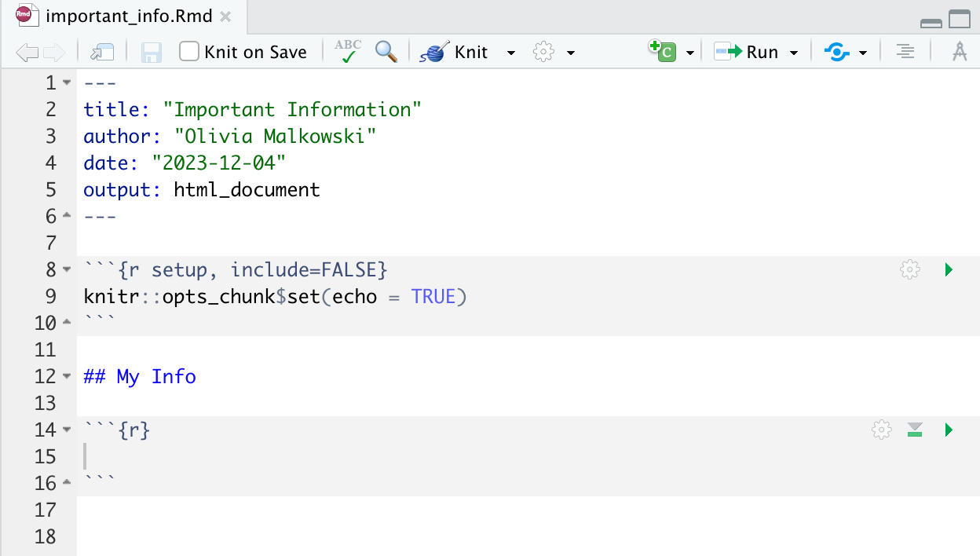
Task: Show document in new window
Action: tap(102, 53)
